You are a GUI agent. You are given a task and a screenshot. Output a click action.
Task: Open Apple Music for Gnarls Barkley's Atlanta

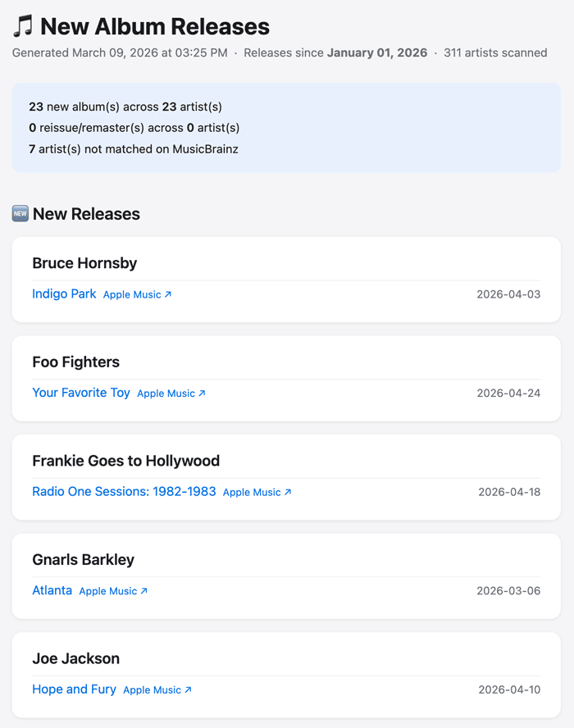tap(107, 590)
